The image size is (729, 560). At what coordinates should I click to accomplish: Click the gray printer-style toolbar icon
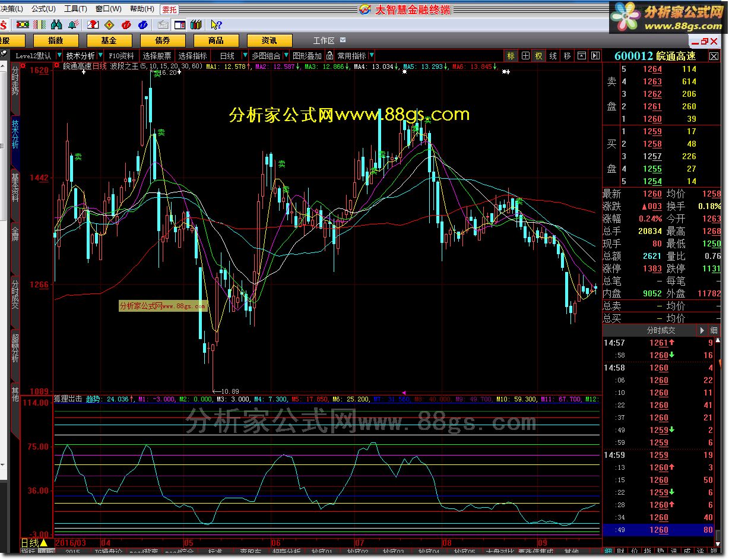click(x=163, y=25)
